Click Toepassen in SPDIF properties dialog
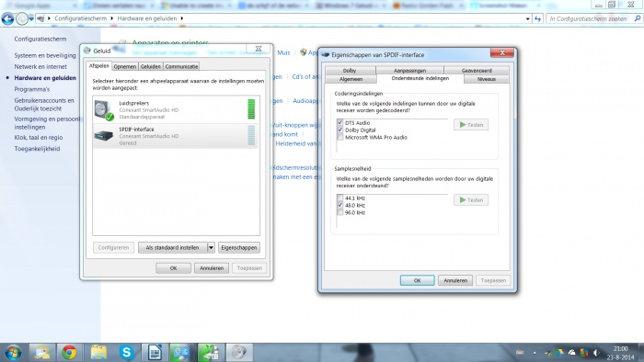The height and width of the screenshot is (362, 644). 493,280
